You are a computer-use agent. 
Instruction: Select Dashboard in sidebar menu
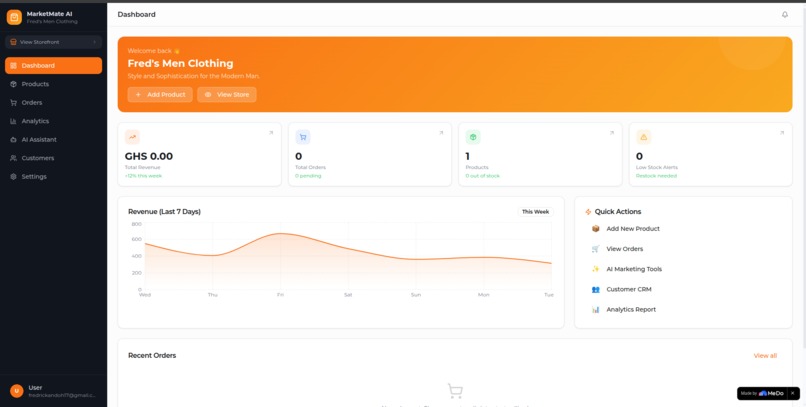click(x=53, y=65)
